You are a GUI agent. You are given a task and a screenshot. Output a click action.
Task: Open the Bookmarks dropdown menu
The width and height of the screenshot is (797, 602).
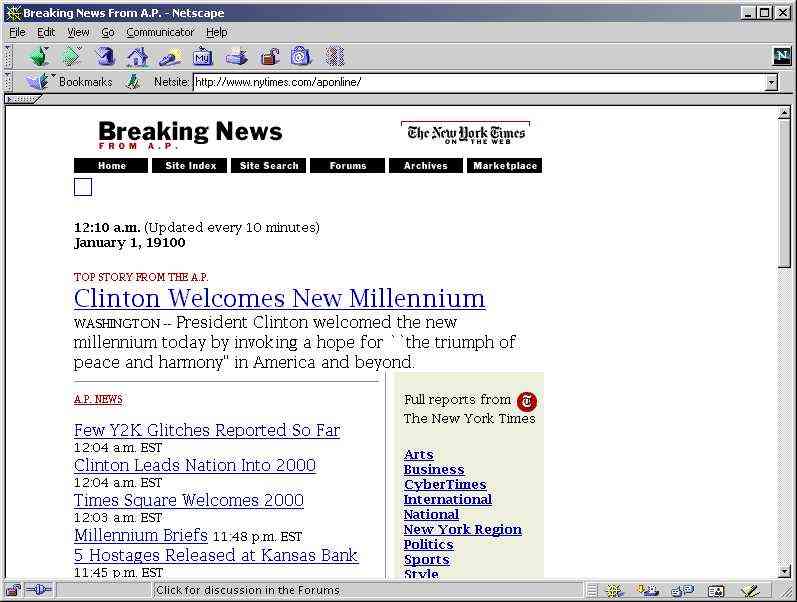[71, 81]
